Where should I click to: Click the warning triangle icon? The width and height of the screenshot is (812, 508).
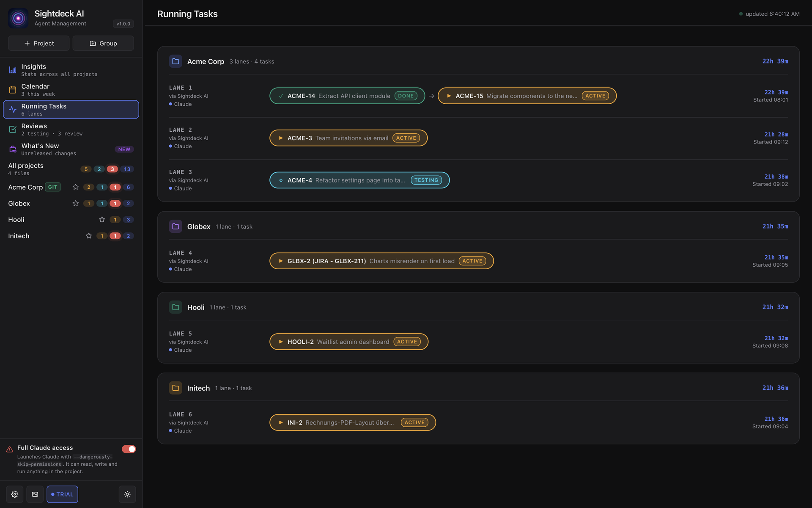click(10, 450)
